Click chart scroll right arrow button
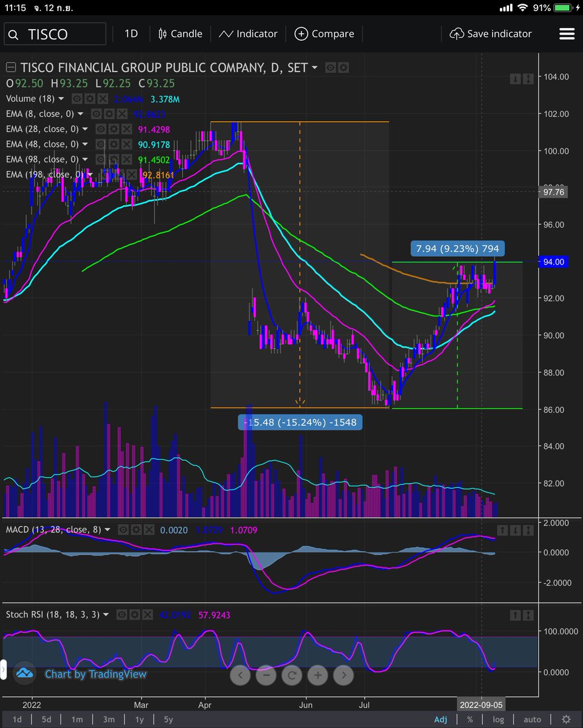Viewport: 583px width, 728px height. click(343, 674)
